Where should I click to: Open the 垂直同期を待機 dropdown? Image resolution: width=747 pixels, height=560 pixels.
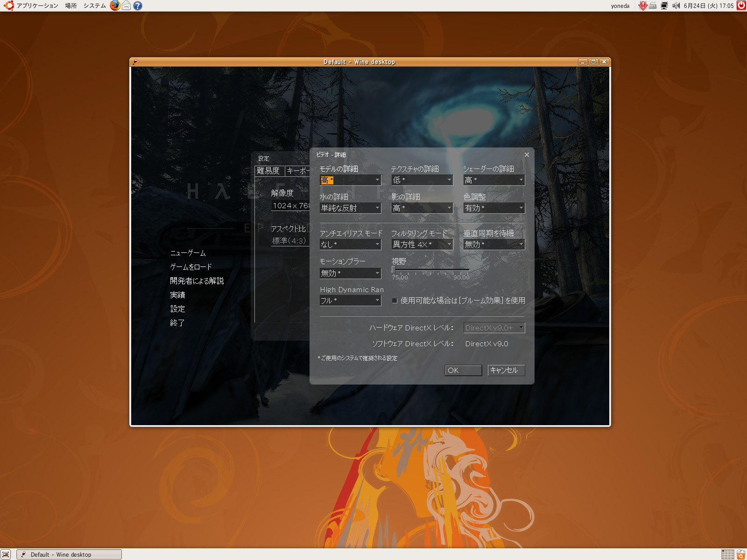(494, 245)
